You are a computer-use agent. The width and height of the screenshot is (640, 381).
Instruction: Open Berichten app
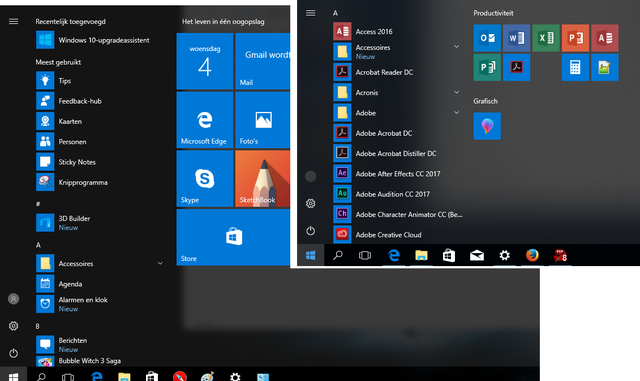click(x=62, y=344)
